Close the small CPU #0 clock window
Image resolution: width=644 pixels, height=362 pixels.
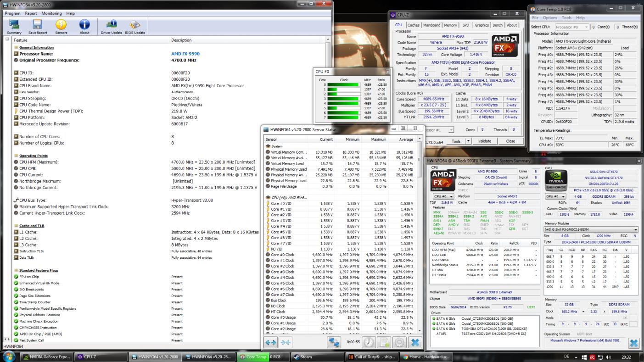[387, 72]
